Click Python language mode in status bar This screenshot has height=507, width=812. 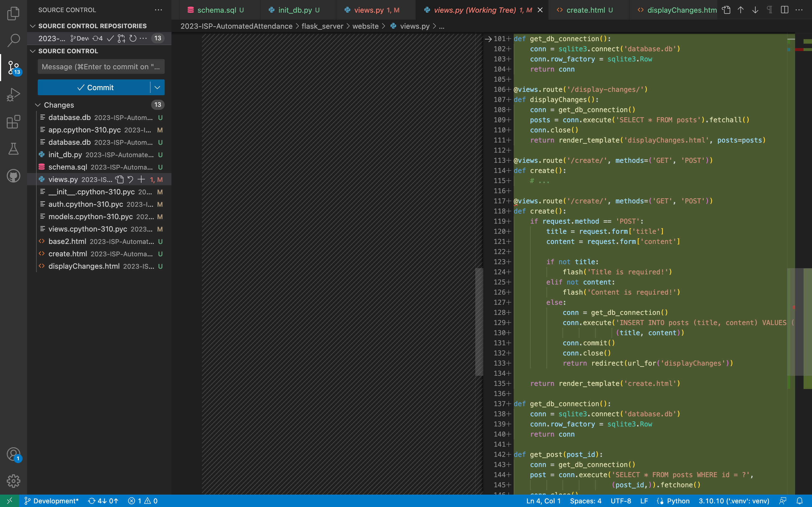point(678,501)
